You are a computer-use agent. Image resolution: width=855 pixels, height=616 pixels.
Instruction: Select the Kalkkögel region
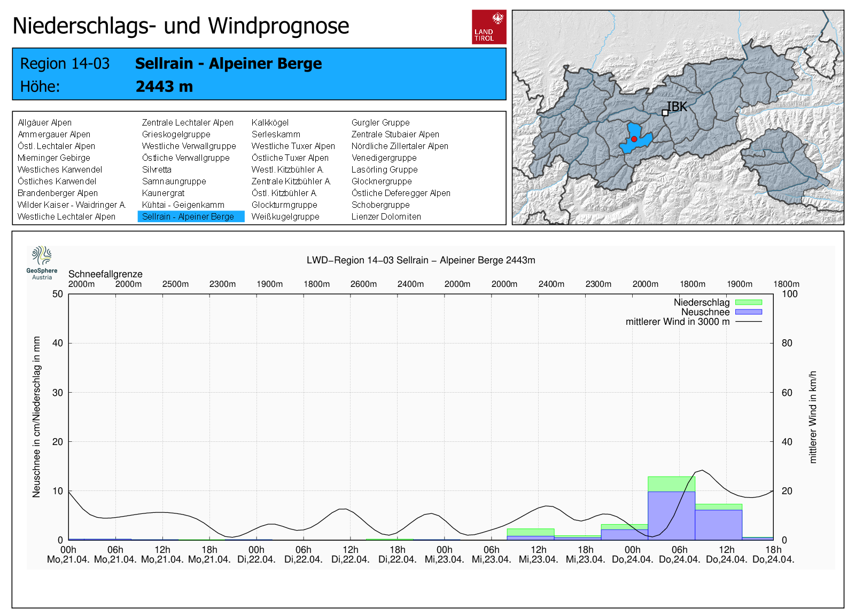point(270,122)
